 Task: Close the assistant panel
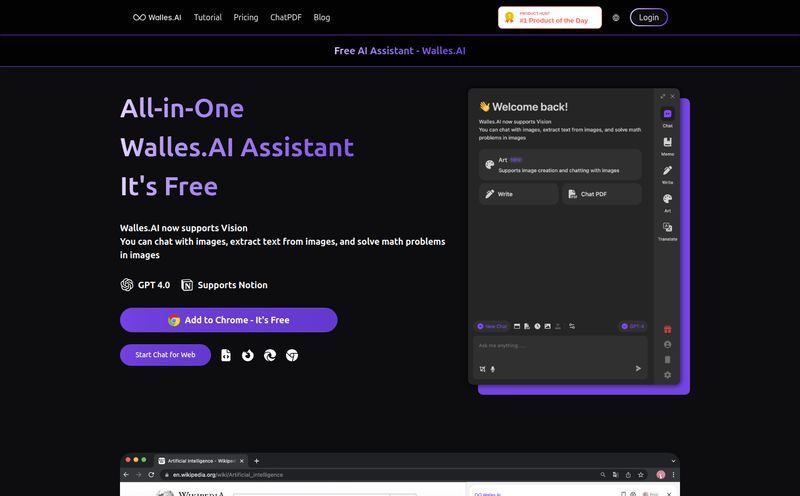pos(672,96)
